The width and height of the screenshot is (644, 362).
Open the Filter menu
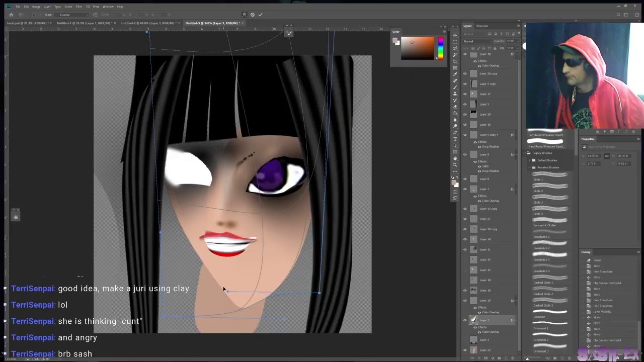coord(79,7)
